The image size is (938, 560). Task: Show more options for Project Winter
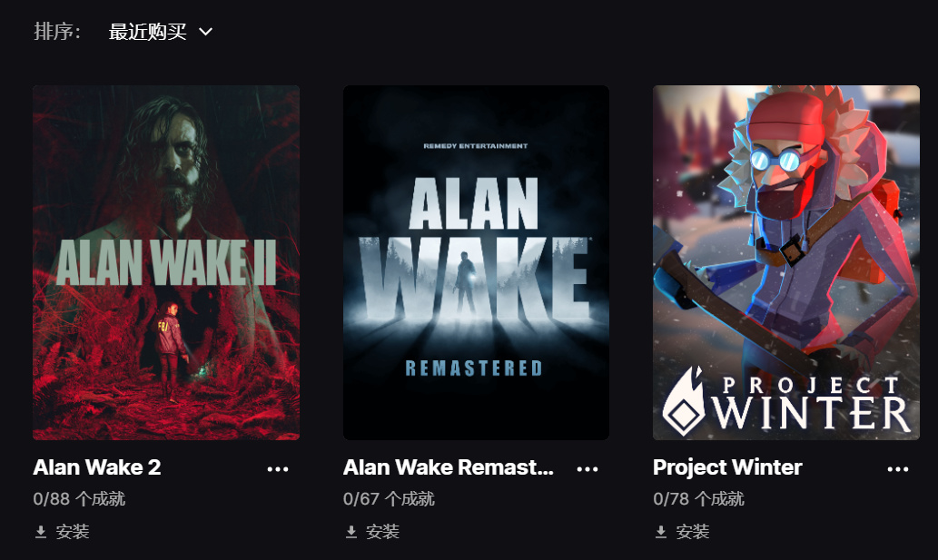tap(898, 469)
